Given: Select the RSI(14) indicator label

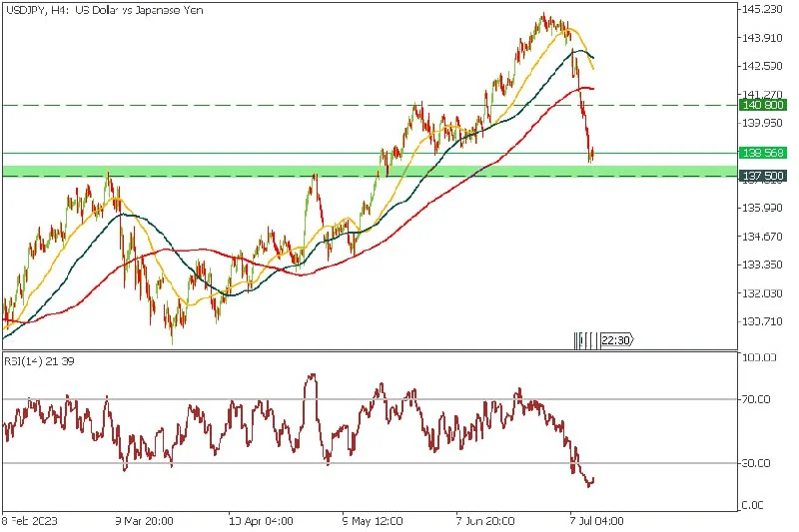Looking at the screenshot, I should pos(36,359).
